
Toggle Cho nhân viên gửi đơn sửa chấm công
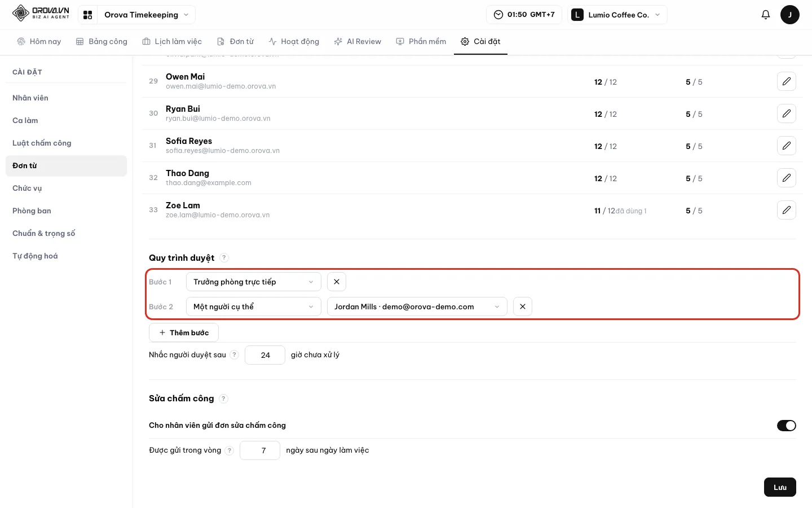coord(786,426)
